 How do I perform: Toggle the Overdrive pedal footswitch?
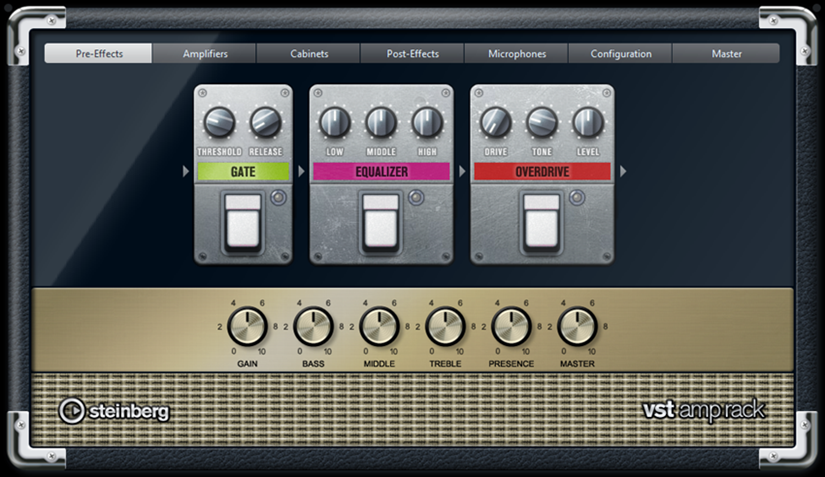click(x=541, y=221)
